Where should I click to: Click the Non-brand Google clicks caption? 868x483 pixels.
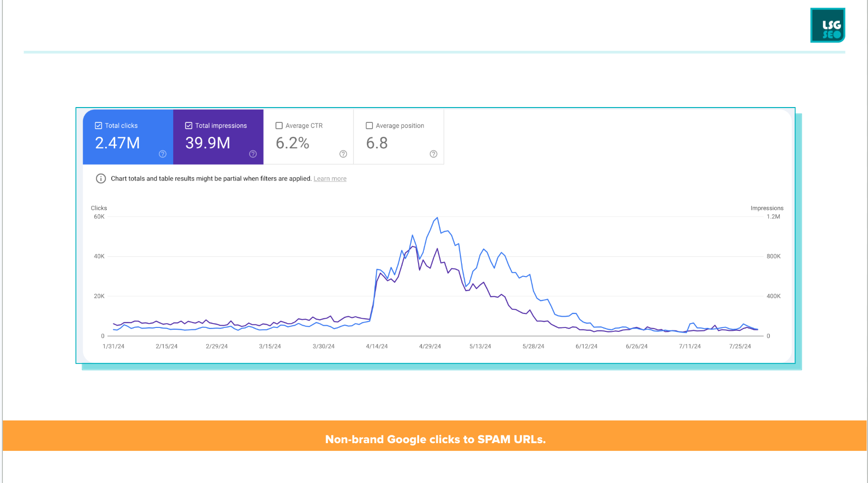435,439
